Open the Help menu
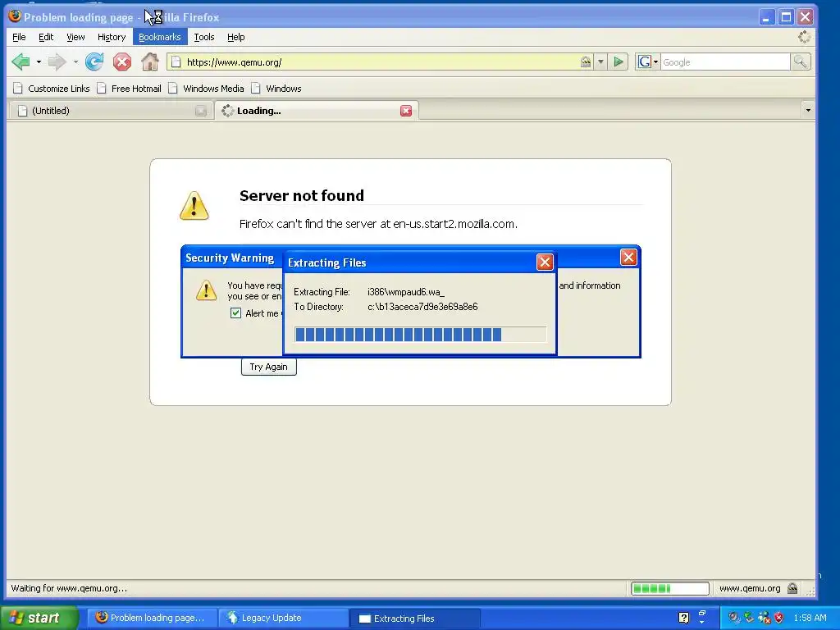This screenshot has width=840, height=630. pyautogui.click(x=235, y=37)
